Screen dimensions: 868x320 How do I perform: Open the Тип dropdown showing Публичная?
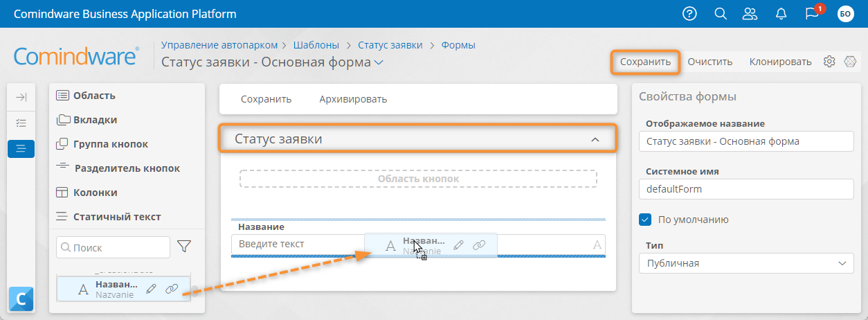click(x=747, y=263)
